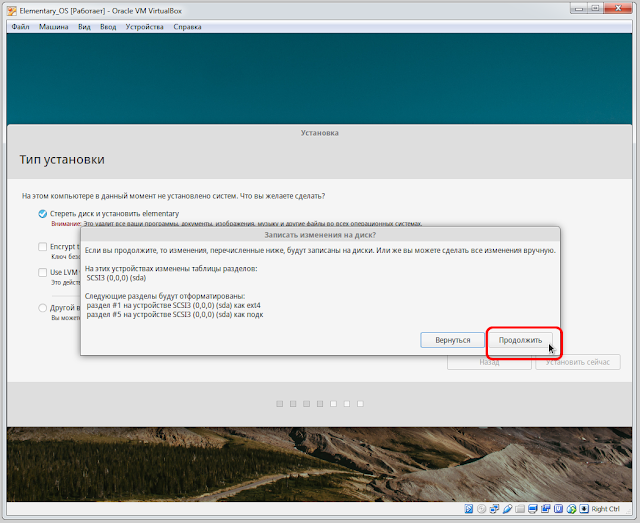Click the Установить сейчас button
640x523 pixels.
578,362
